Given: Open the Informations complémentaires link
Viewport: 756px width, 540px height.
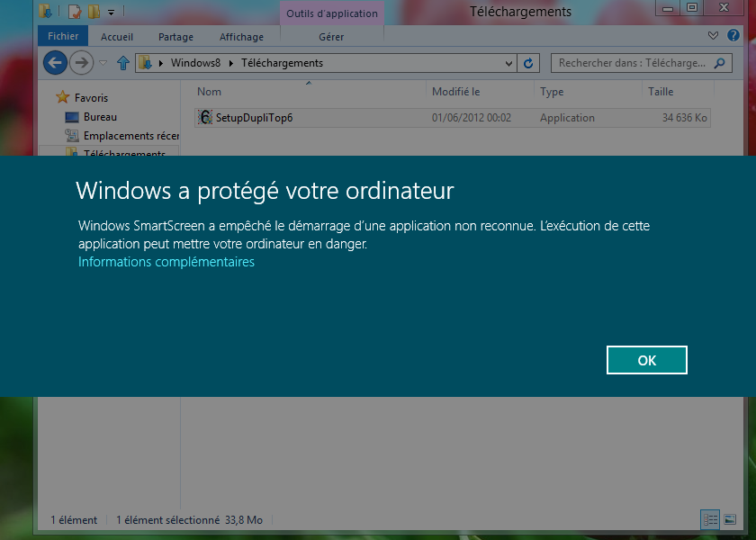Looking at the screenshot, I should [166, 261].
